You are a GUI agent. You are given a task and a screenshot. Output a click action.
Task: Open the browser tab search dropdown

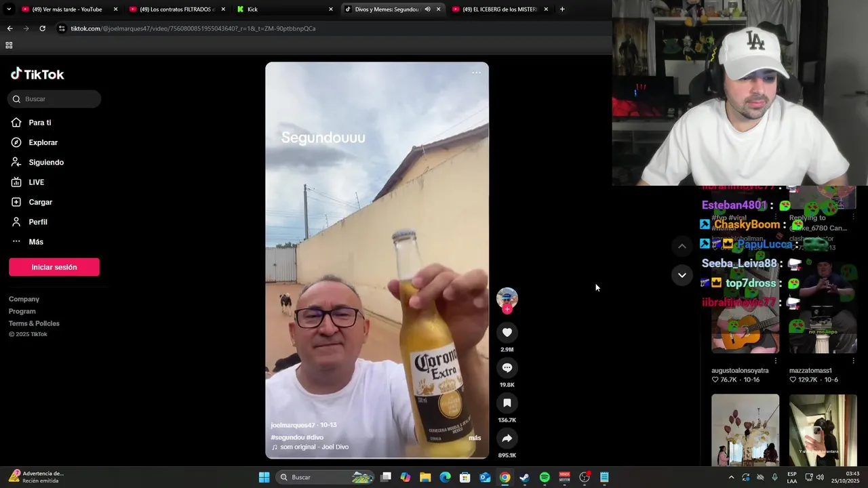9,9
